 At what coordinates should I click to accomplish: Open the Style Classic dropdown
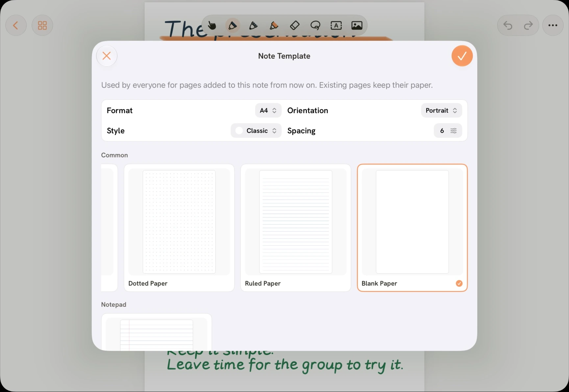pyautogui.click(x=256, y=131)
